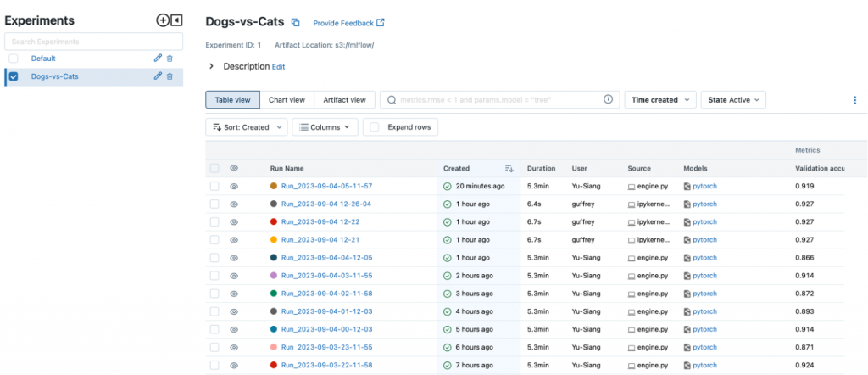Click the plus icon to create experiment
The image size is (868, 375).
[162, 20]
